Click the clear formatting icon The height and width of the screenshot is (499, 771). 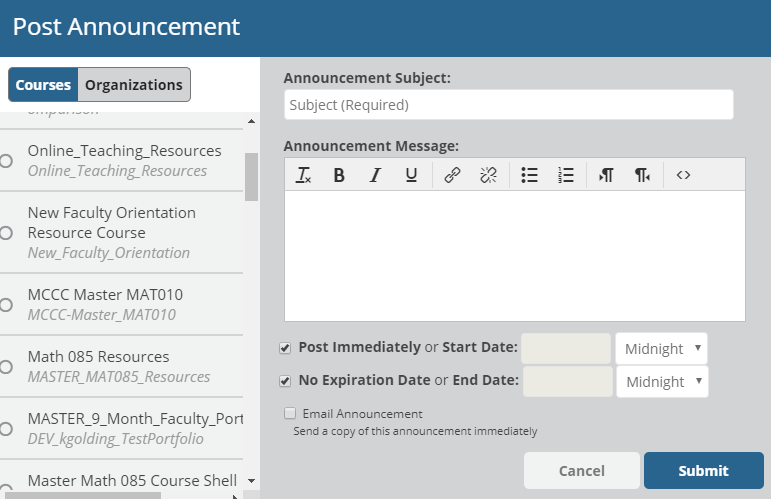tap(304, 175)
